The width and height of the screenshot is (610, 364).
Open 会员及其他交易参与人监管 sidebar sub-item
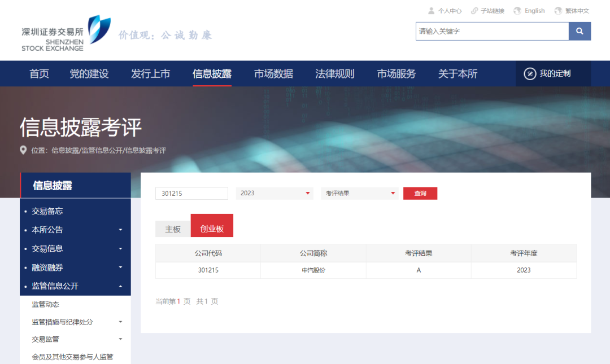pos(72,357)
